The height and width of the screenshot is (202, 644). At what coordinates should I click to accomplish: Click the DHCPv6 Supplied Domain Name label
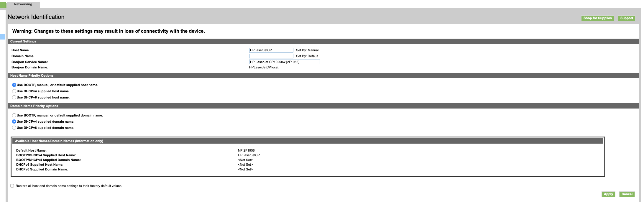[42, 169]
